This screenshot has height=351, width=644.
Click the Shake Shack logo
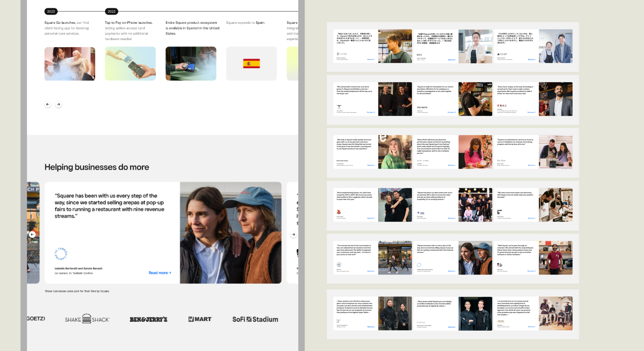tap(87, 319)
